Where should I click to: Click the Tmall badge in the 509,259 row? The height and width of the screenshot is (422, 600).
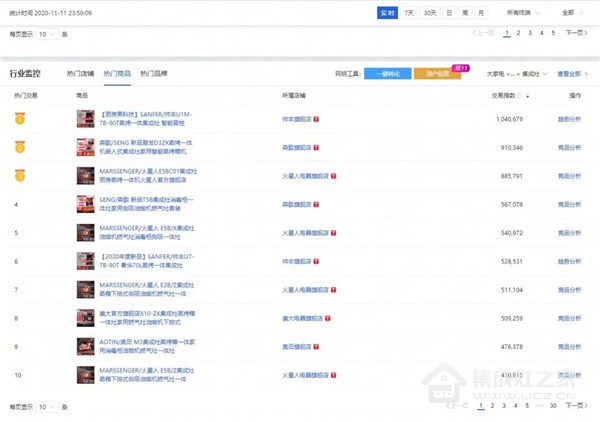(328, 318)
